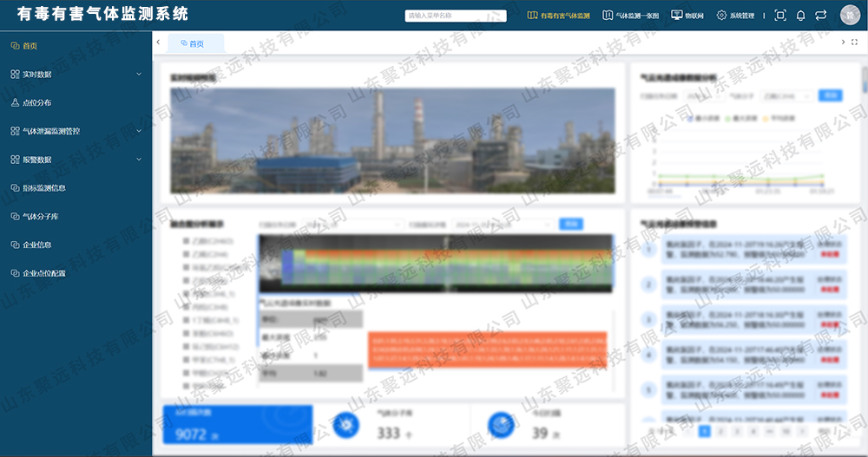Viewport: 868px width, 457px height.
Task: Click the blue 9072 statistic card
Action: coord(238,424)
